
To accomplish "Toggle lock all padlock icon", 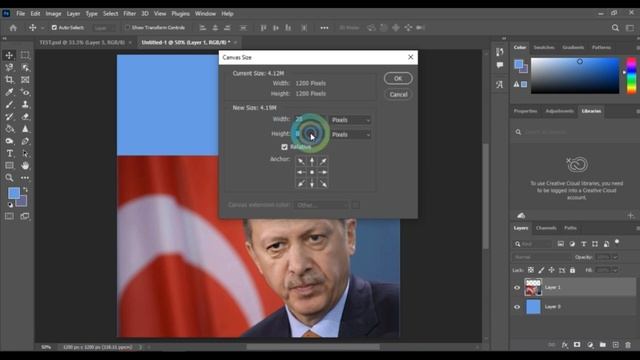I will tap(573, 270).
